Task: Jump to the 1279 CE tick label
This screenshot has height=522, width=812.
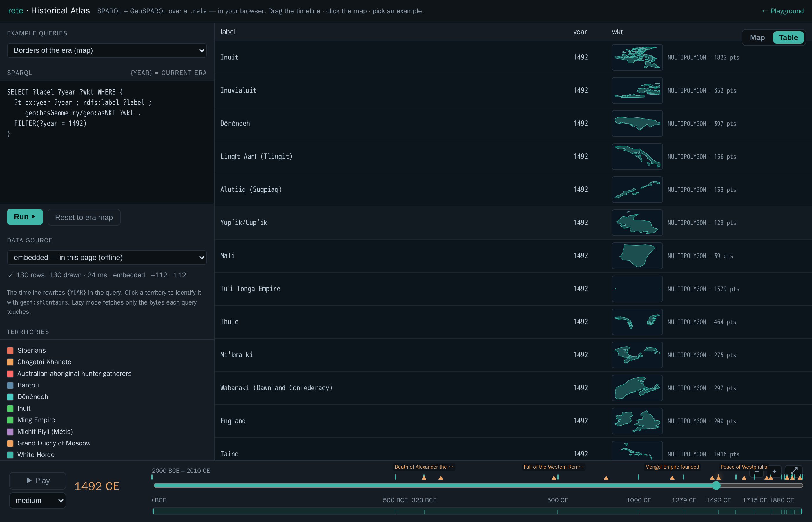Action: [684, 500]
